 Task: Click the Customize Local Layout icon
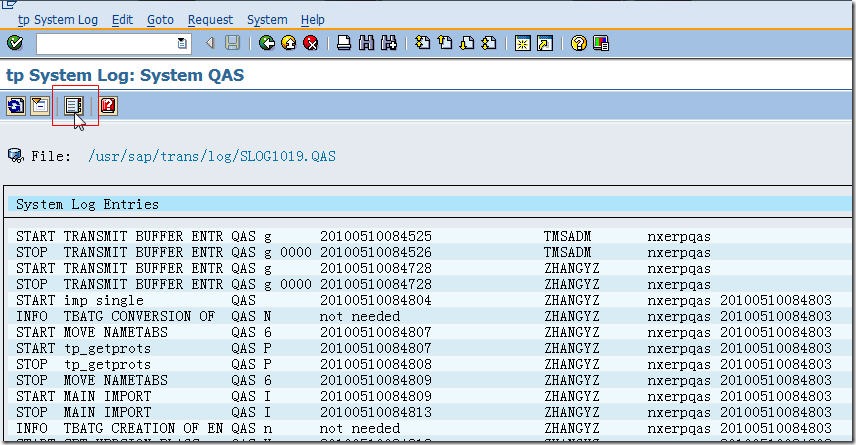tap(600, 43)
